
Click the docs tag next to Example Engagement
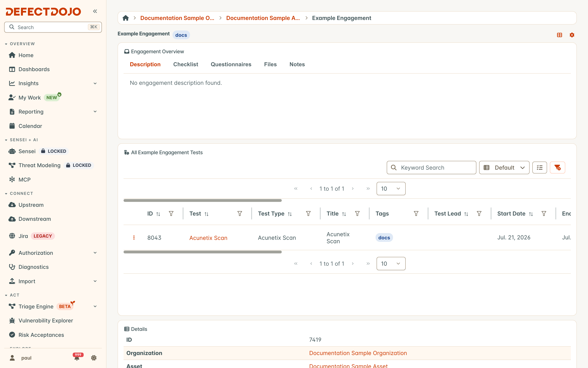pos(181,35)
